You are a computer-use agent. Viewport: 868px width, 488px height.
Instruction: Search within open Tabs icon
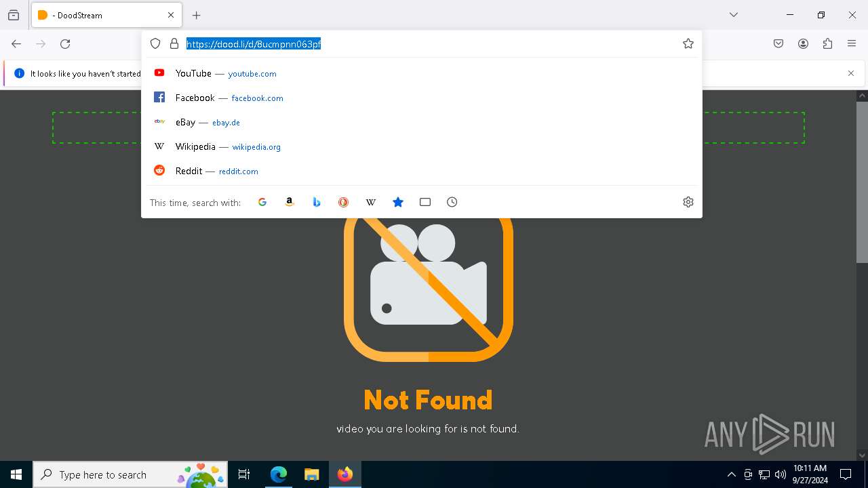[x=425, y=202]
